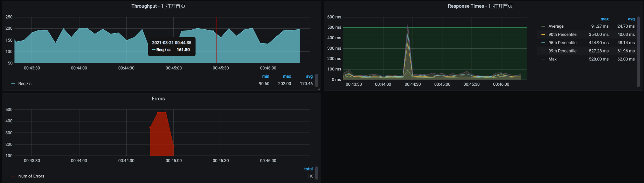Toggle the Req / s series in legend
The height and width of the screenshot is (183, 644).
point(25,84)
